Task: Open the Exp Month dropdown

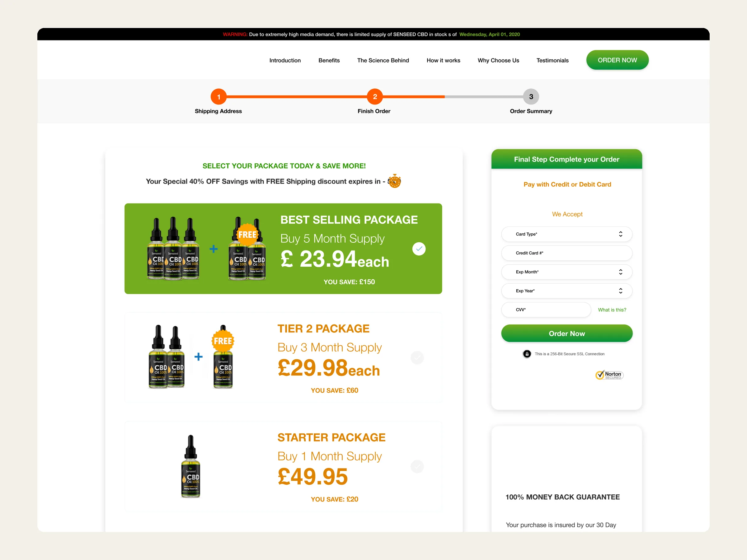Action: tap(567, 272)
